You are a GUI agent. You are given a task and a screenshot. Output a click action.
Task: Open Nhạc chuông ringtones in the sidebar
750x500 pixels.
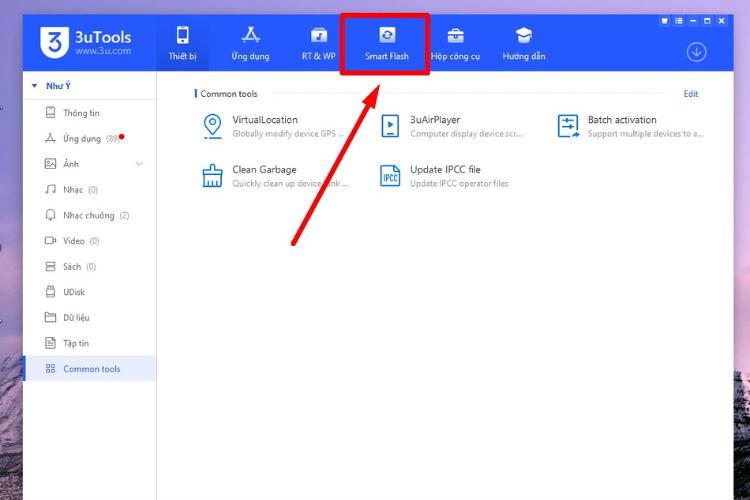coord(90,215)
